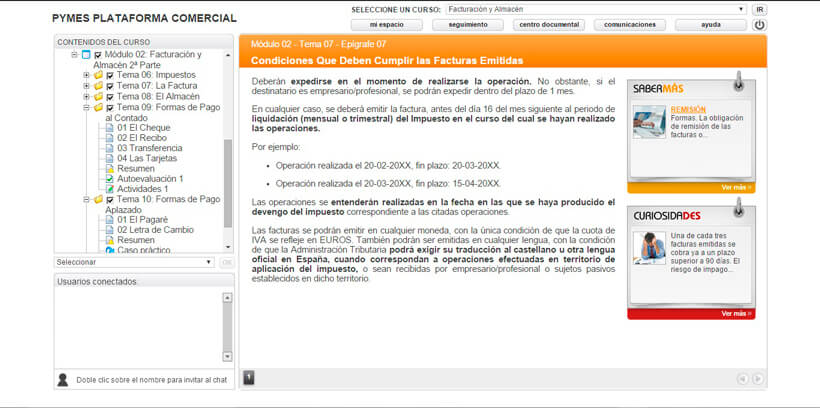This screenshot has height=408, width=820.
Task: Click Ver más in Curiosidades box
Action: [x=736, y=313]
